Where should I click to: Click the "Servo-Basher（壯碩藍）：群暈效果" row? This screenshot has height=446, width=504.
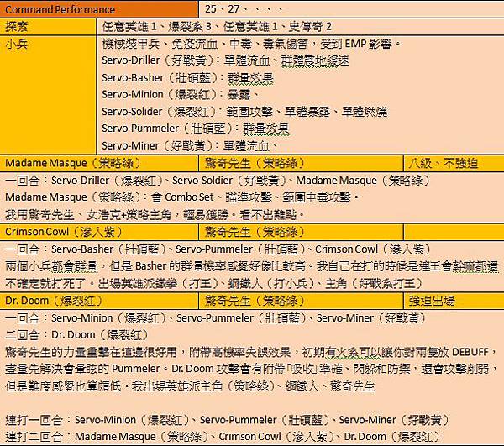tap(187, 78)
